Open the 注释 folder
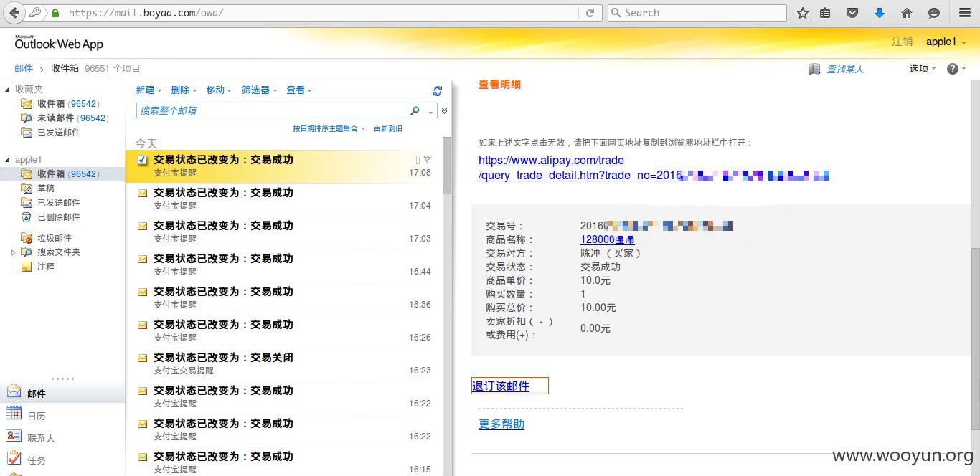 coord(38,267)
